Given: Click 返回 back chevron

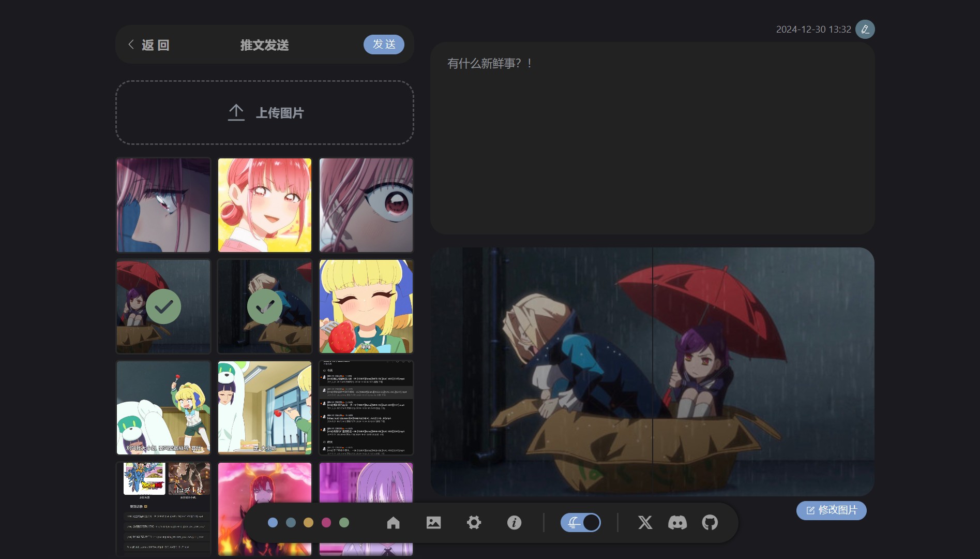Looking at the screenshot, I should 131,45.
